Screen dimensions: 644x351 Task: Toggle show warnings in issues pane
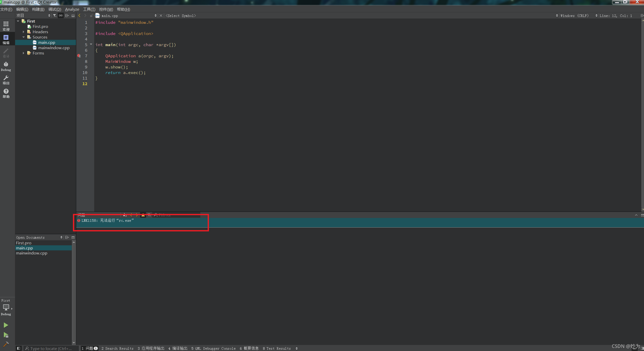(x=143, y=215)
